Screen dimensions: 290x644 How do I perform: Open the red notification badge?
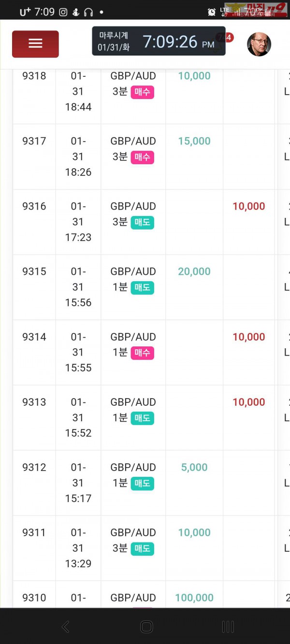pos(226,37)
